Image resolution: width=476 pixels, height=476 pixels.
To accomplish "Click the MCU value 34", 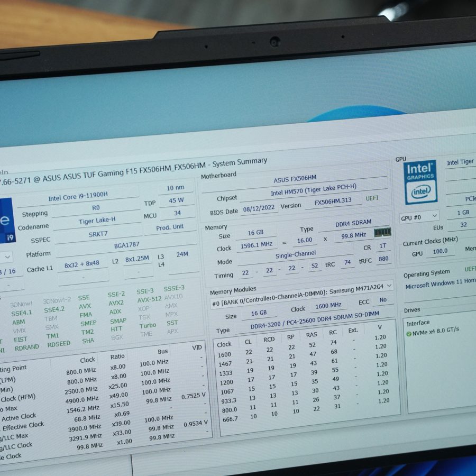I will 177,213.
